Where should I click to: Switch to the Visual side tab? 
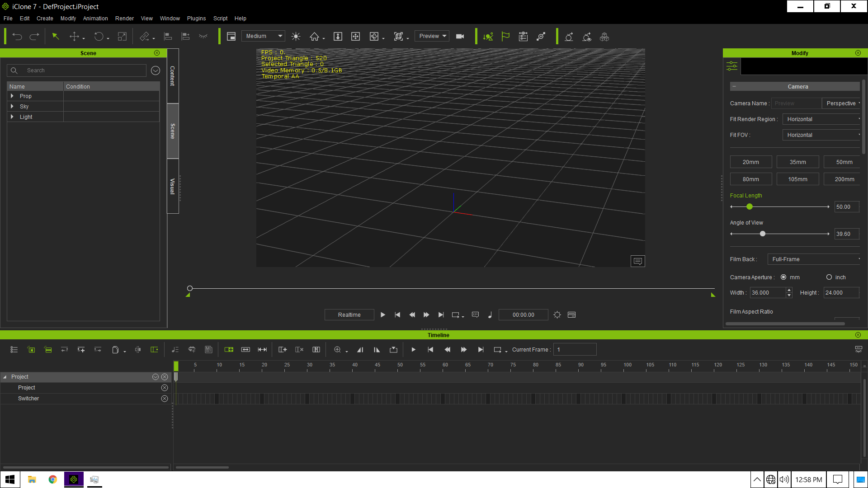tap(173, 186)
